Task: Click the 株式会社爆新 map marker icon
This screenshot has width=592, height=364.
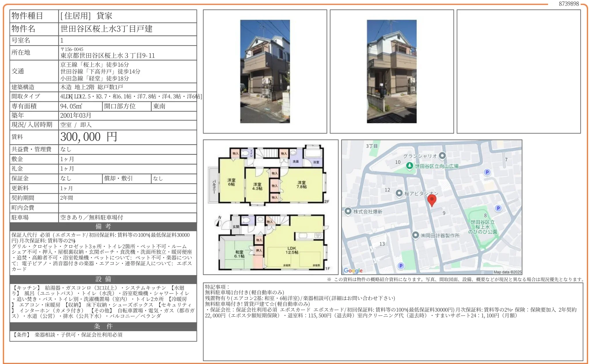Action: click(348, 211)
